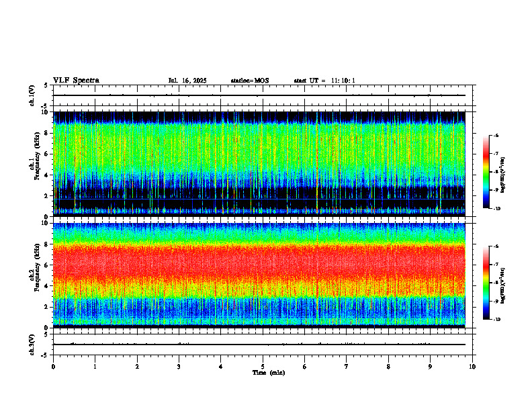The image size is (532, 411).
Task: Click the "-10" label below ch.2 color bar
Action: [496, 319]
